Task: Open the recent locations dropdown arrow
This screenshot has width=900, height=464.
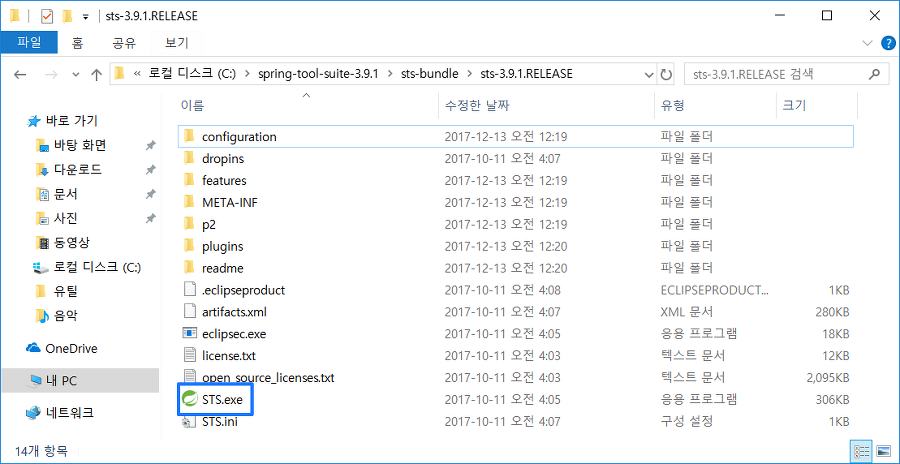Action: tap(75, 75)
